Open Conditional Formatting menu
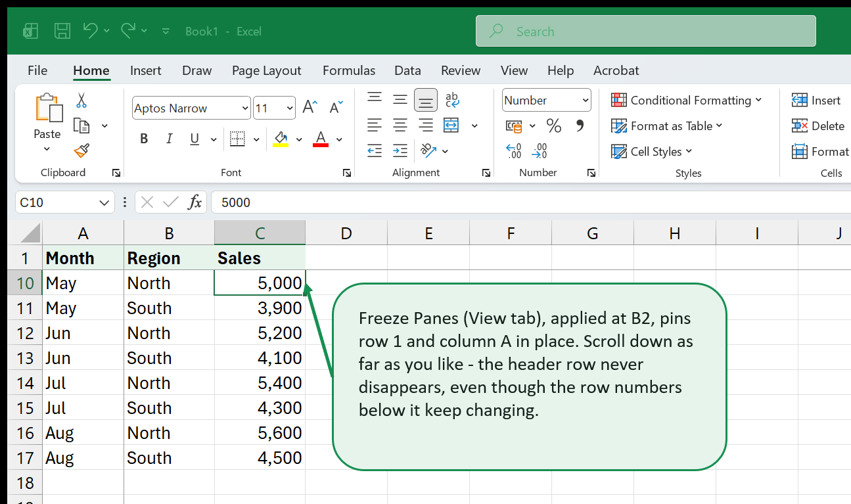This screenshot has height=504, width=851. point(686,100)
